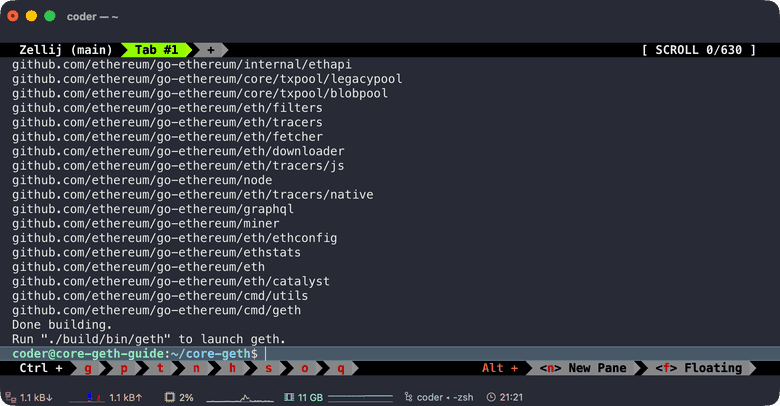Click the internal/ethapi output line
780x406 pixels.
pos(182,65)
